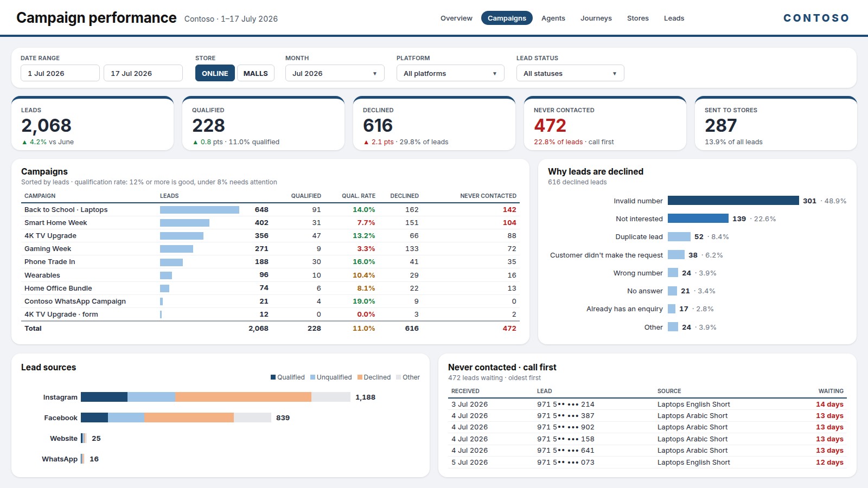Click the 5 Jul 2026 received row
Screen dimensions: 868x488
click(647, 463)
